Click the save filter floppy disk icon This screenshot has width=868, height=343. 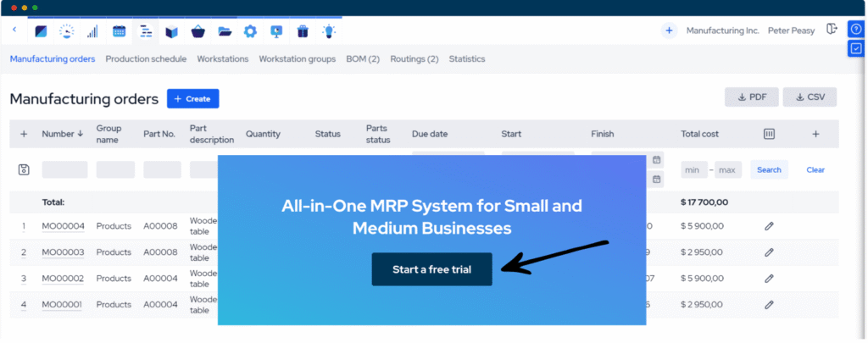click(x=24, y=169)
